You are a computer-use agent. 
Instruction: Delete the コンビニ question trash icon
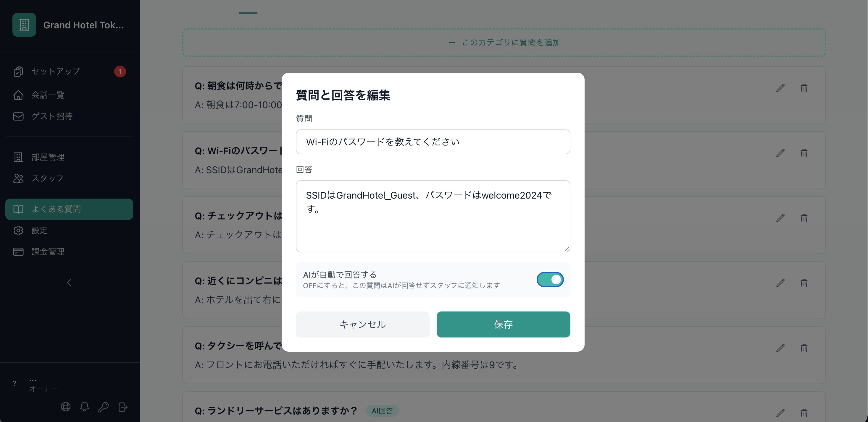pos(804,283)
